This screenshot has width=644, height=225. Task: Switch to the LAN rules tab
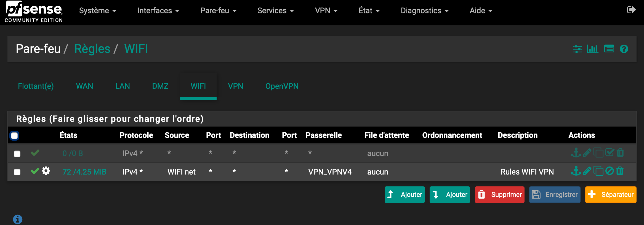click(x=123, y=86)
